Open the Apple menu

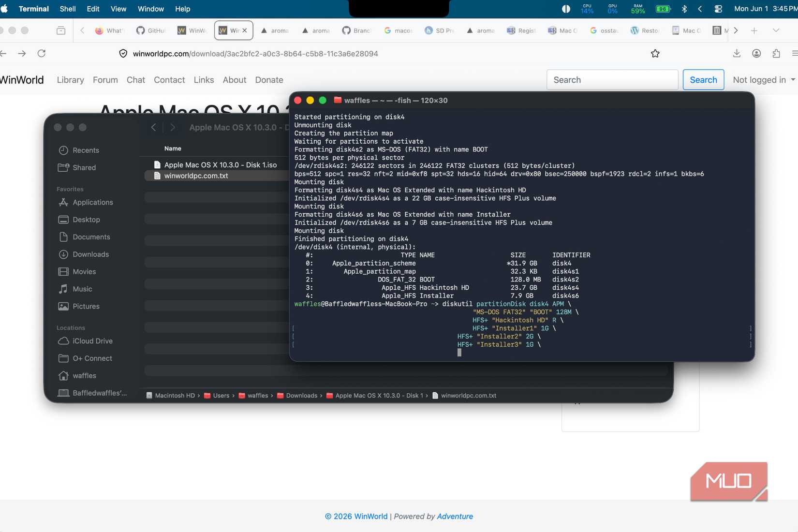coord(4,9)
